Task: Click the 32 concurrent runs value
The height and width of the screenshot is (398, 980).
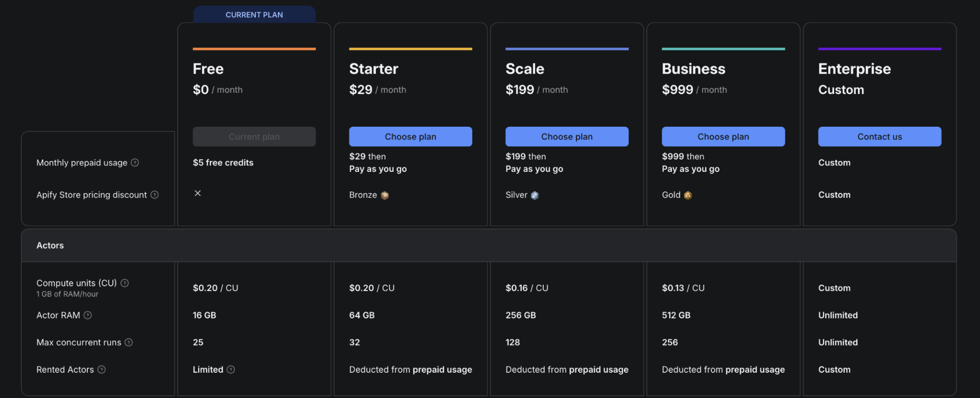Action: [x=354, y=342]
